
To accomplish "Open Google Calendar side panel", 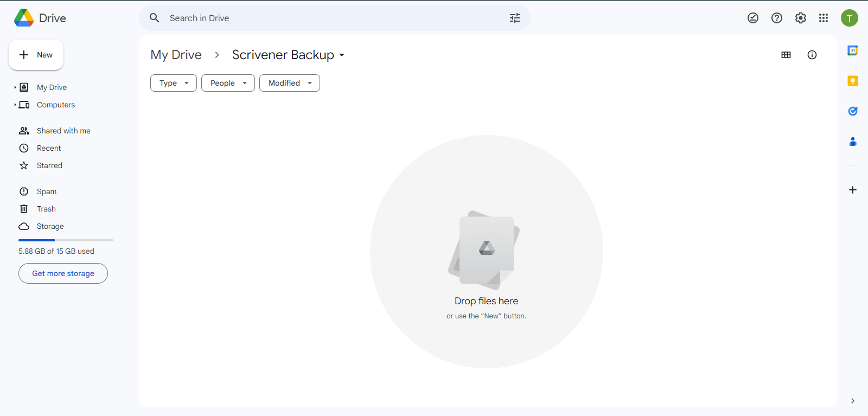I will (x=853, y=50).
